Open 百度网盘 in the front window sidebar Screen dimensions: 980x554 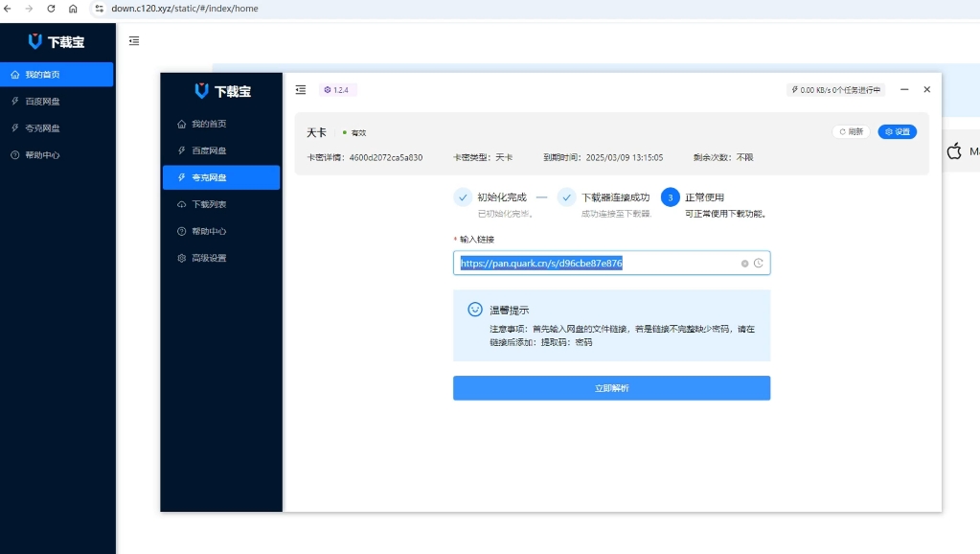(221, 150)
